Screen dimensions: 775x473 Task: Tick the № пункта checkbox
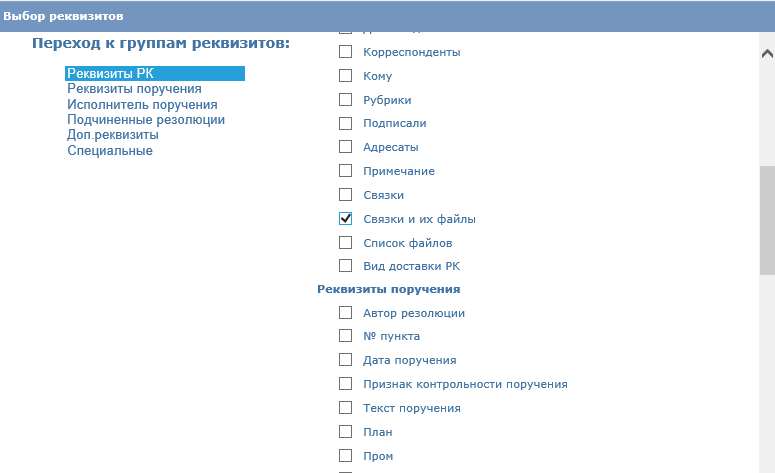tap(345, 336)
